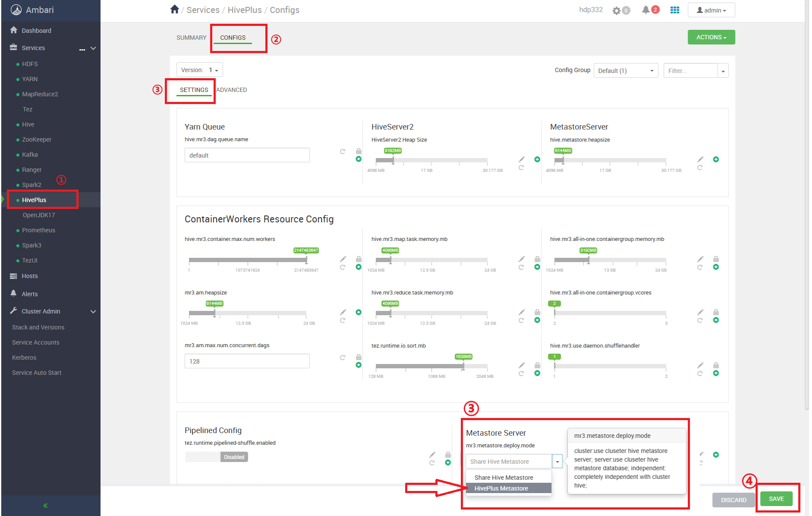Click green plus override for HiveServer2 Heap Size
812x516 pixels.
click(x=537, y=159)
